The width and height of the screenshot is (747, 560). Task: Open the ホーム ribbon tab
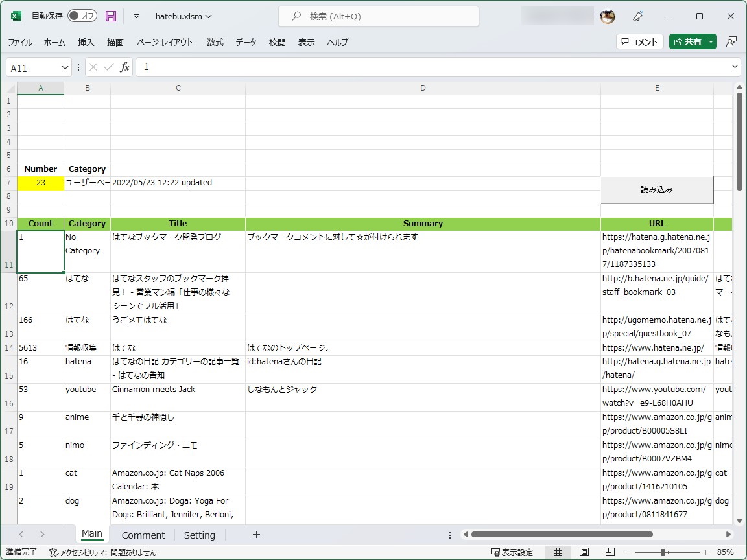tap(54, 42)
